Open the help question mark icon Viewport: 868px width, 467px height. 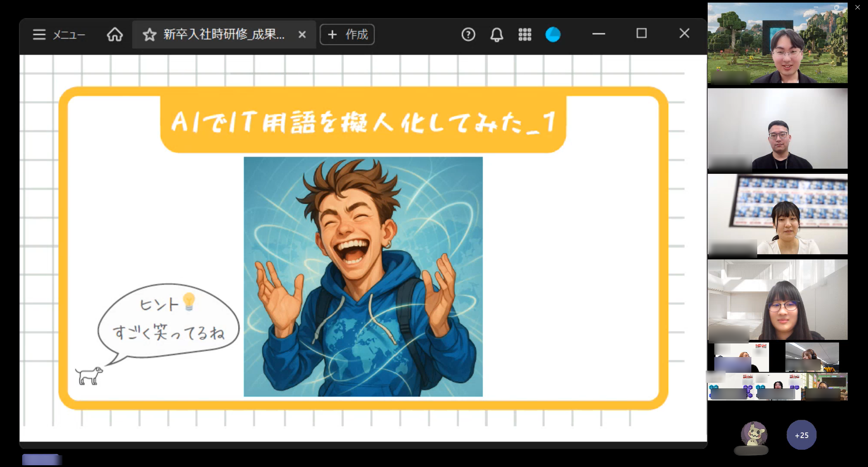click(468, 34)
